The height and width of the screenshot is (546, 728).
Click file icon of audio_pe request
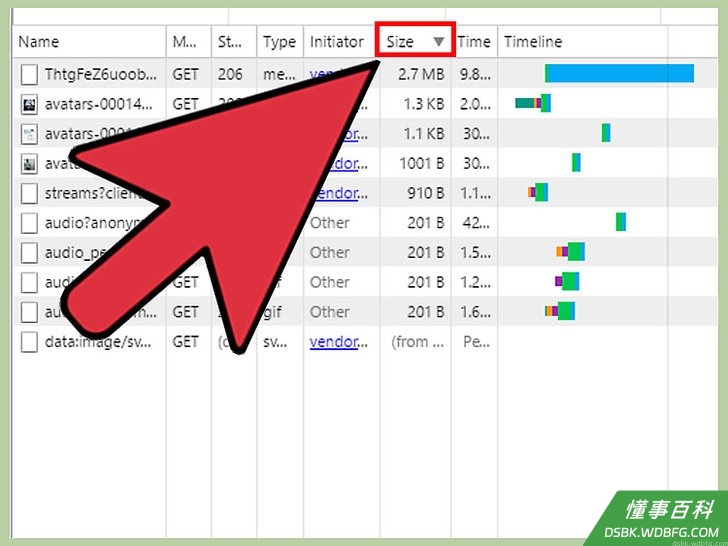coord(29,253)
